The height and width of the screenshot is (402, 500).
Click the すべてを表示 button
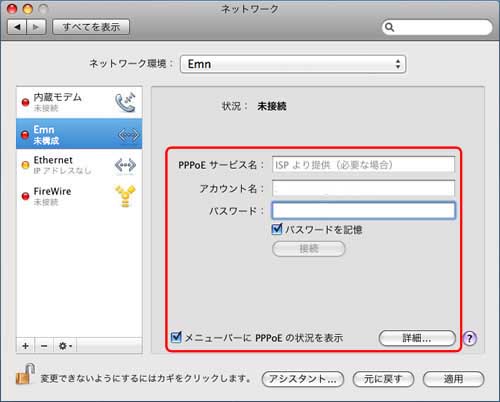91,27
